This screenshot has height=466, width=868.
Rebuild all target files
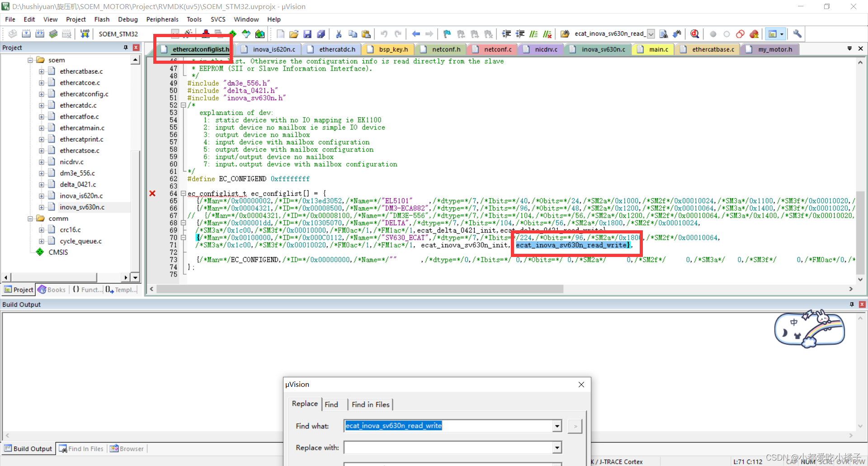[39, 33]
